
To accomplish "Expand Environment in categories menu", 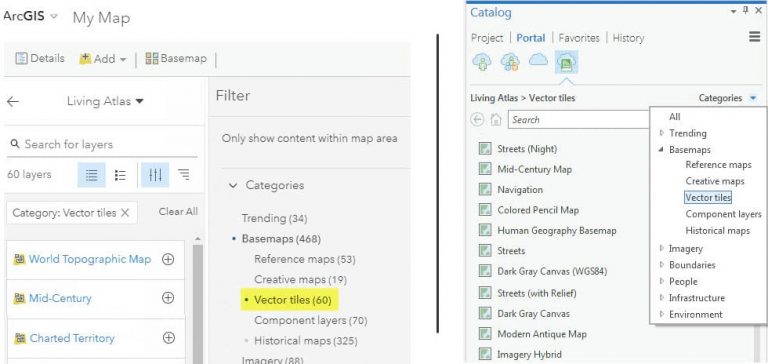I will [x=662, y=315].
